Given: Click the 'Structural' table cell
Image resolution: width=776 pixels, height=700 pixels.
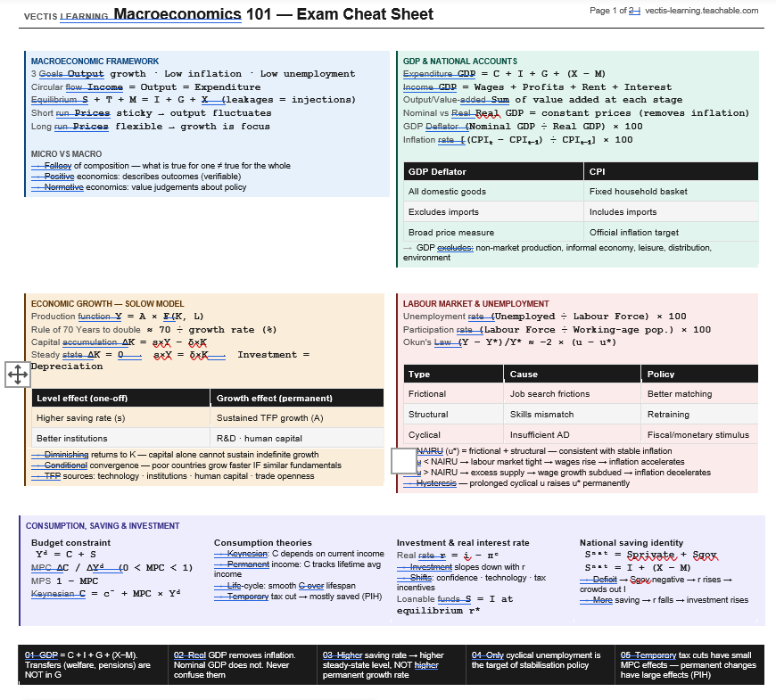Looking at the screenshot, I should [453, 414].
